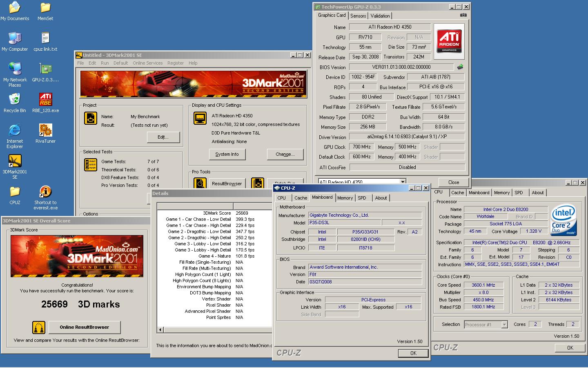Click the BIOS date 03/27/2008 field

365,282
